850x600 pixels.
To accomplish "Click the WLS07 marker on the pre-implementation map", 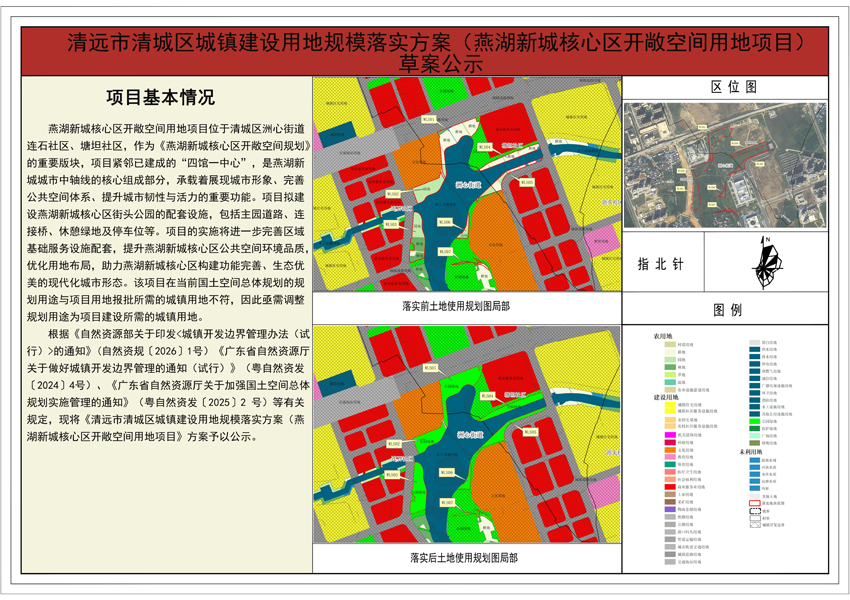I will 445,251.
